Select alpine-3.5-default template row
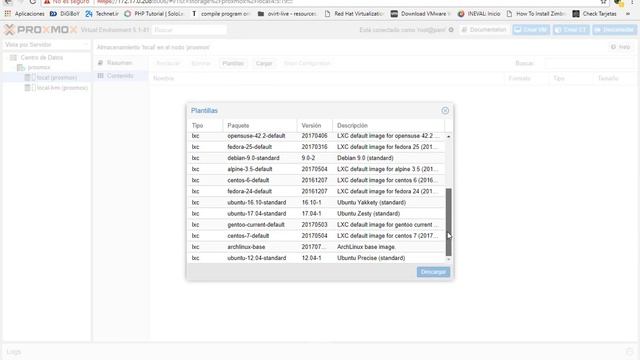 pos(316,169)
